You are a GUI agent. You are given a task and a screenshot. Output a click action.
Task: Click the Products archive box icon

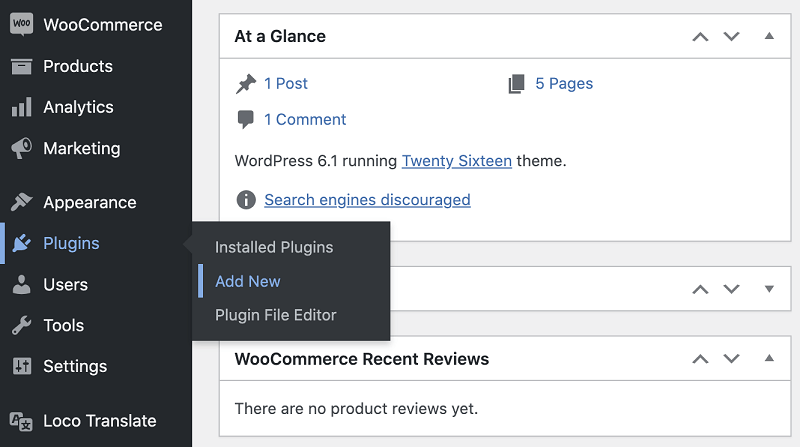point(21,66)
